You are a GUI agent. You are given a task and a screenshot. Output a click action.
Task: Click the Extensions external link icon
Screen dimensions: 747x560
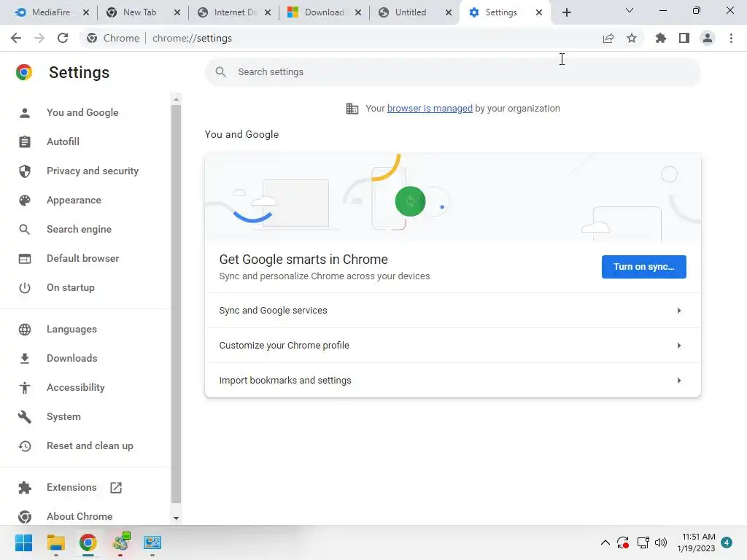pyautogui.click(x=116, y=488)
